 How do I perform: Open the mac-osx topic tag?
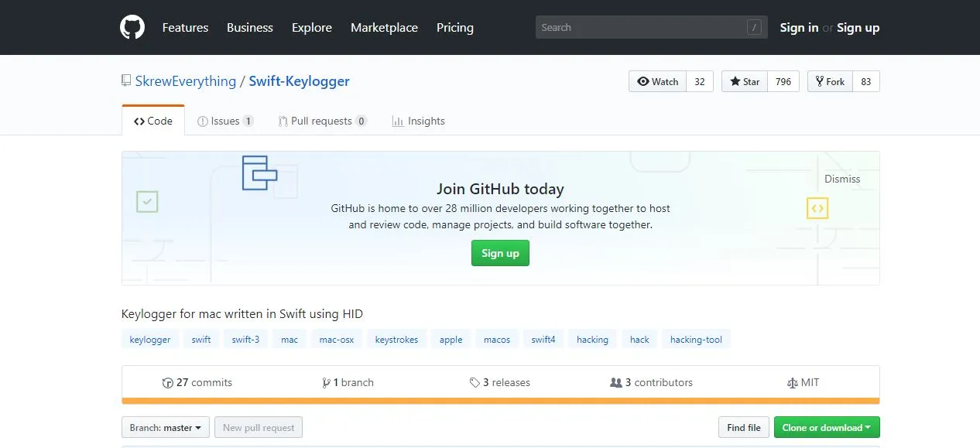pos(337,339)
